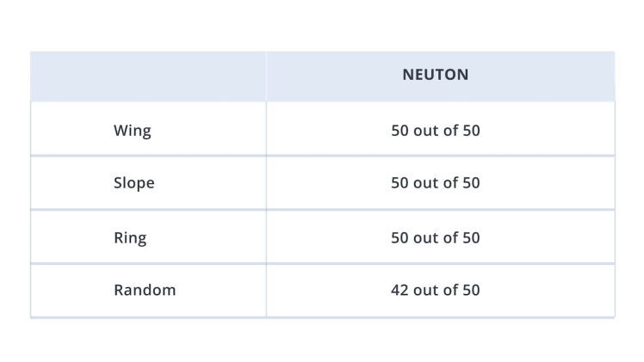Click the Ring row label
644x362 pixels.
tap(130, 237)
